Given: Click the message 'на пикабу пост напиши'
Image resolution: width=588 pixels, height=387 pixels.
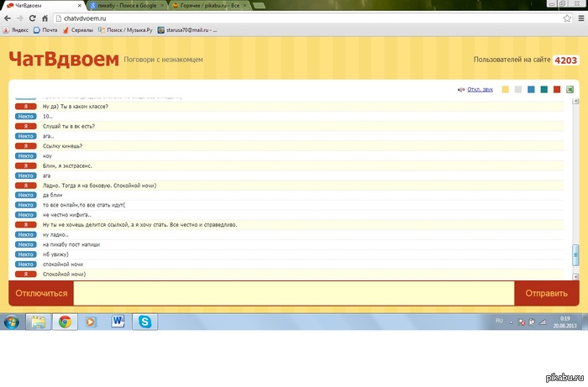Looking at the screenshot, I should [71, 244].
